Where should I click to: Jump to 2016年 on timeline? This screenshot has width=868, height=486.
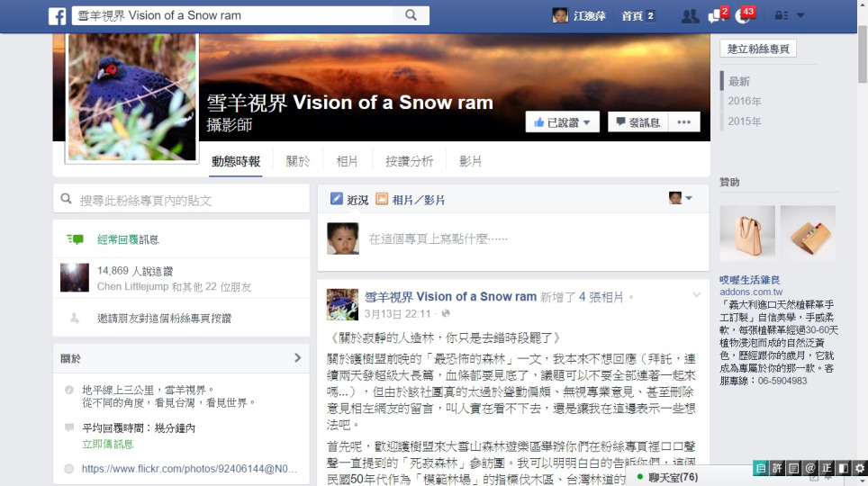[745, 101]
